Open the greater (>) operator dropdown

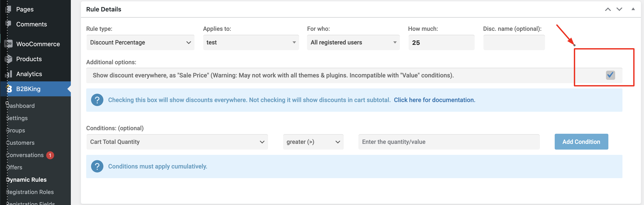point(313,142)
